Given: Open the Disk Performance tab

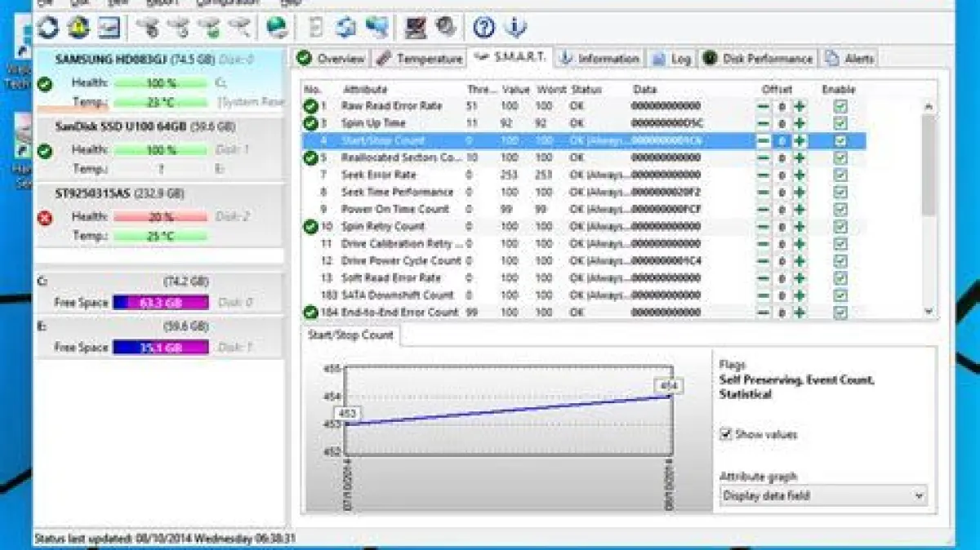Looking at the screenshot, I should pos(758,59).
